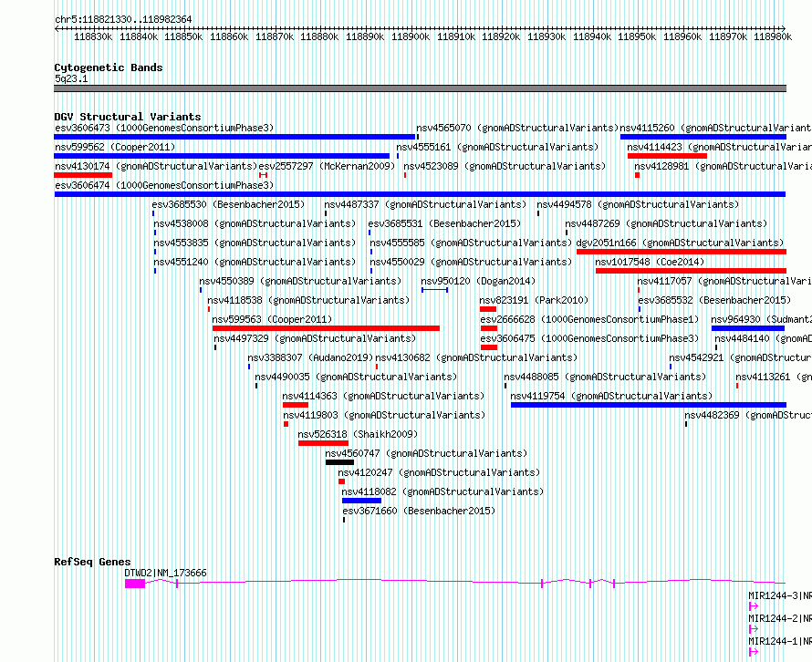
Task: Click the blue span glyph under nsv950120 (Dogan2014)
Action: tap(434, 290)
